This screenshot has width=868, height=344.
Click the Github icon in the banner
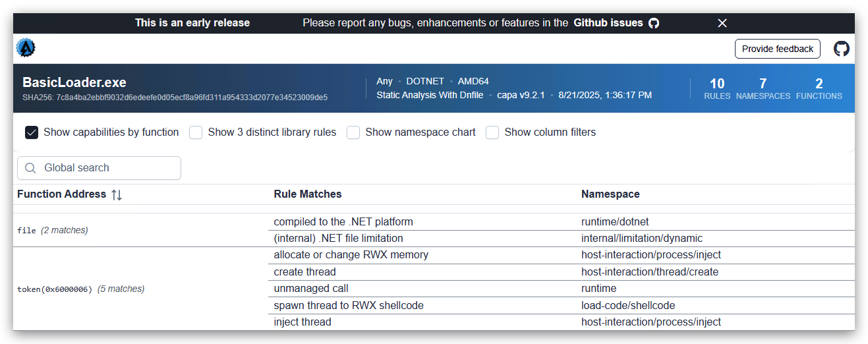pyautogui.click(x=654, y=23)
